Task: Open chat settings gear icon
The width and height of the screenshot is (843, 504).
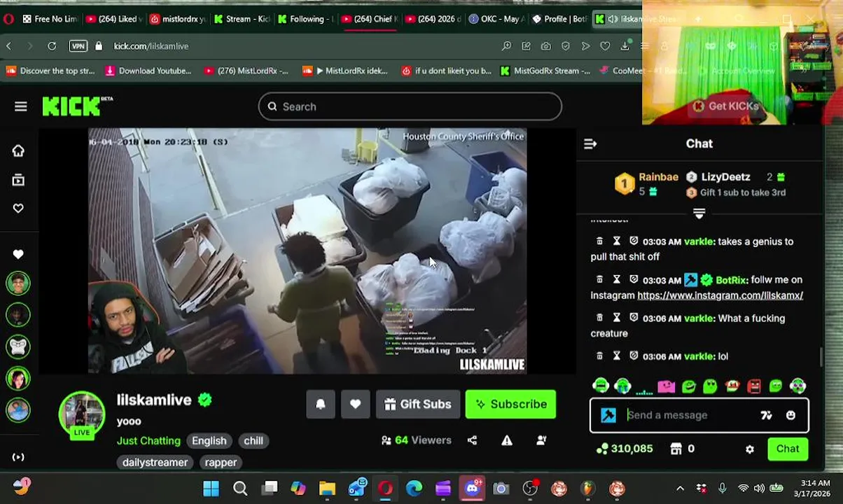Action: tap(750, 449)
